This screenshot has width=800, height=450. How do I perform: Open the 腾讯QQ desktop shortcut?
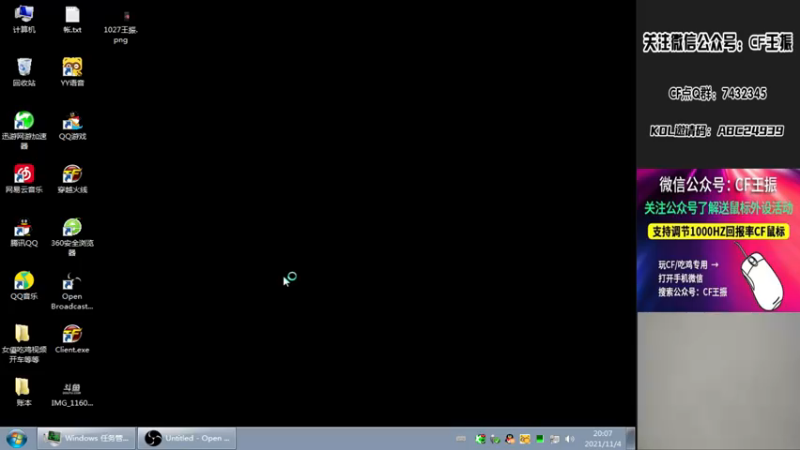24,233
